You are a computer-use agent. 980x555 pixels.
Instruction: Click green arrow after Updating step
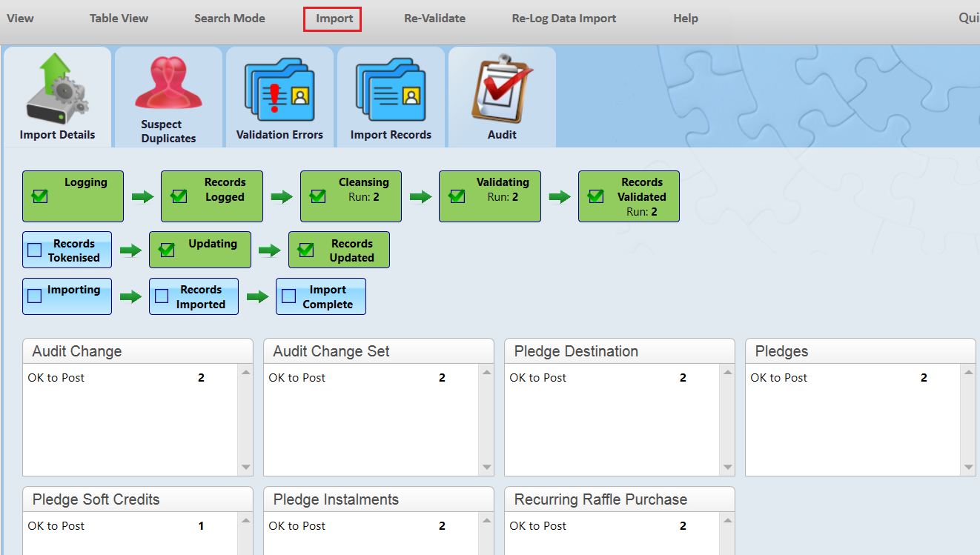click(270, 250)
